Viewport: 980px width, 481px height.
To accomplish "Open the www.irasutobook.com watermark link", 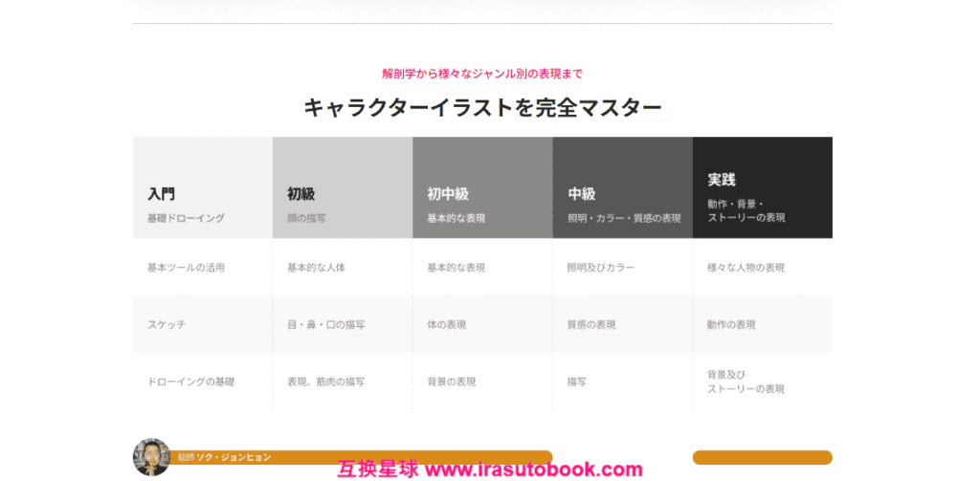I will (x=533, y=470).
